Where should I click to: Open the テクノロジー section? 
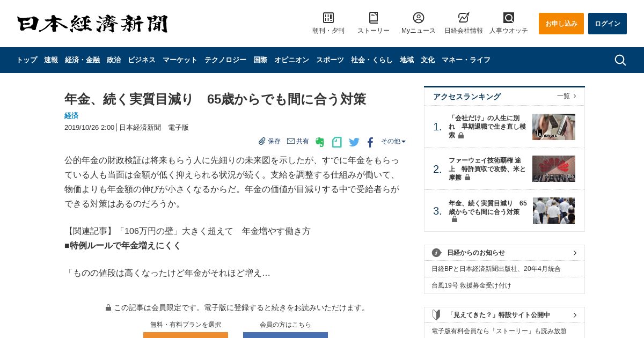point(225,60)
